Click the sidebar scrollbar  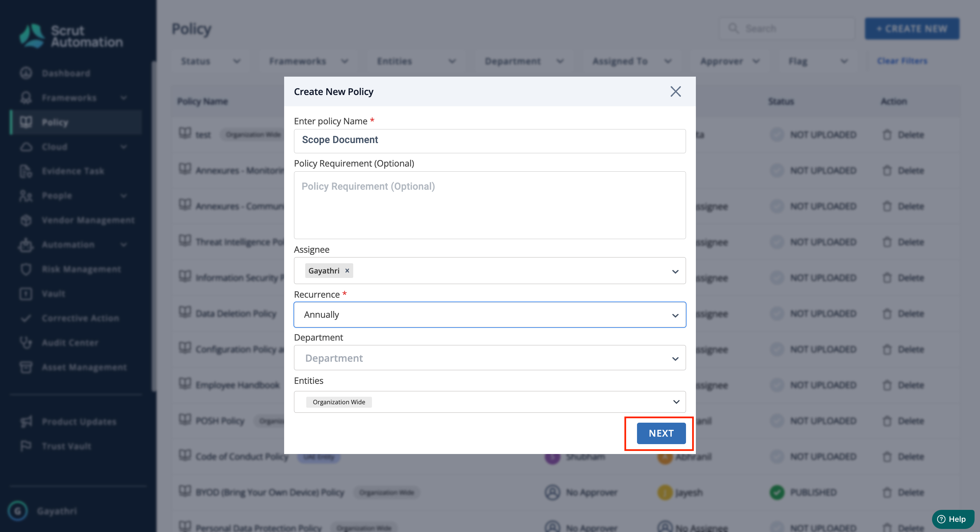(154, 226)
